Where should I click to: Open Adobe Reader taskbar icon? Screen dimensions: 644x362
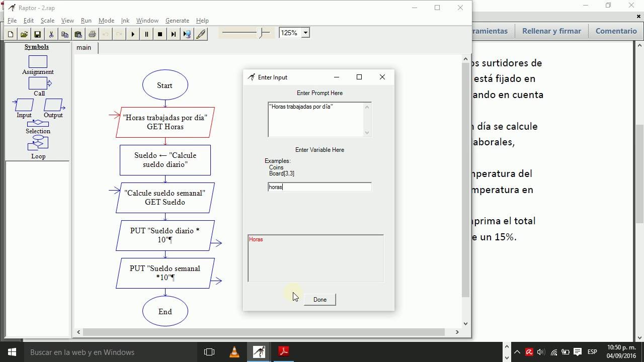click(x=284, y=352)
